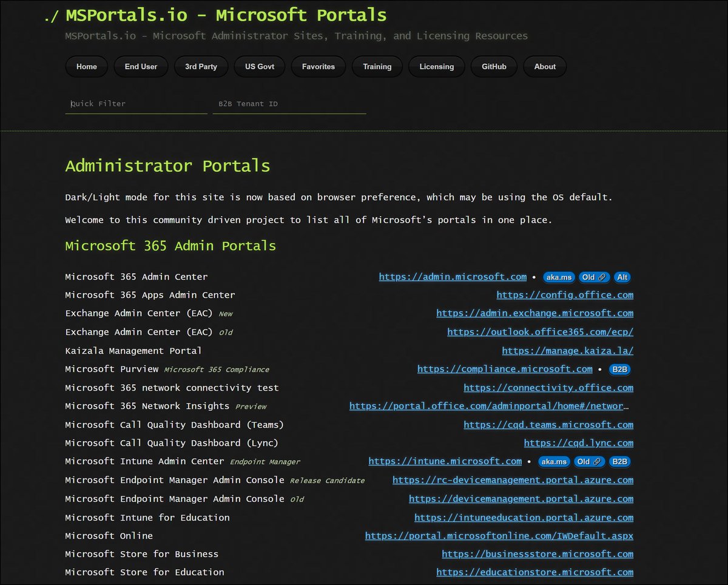
Task: Open https://devicemanagement.portal.azure.com link
Action: (x=521, y=499)
